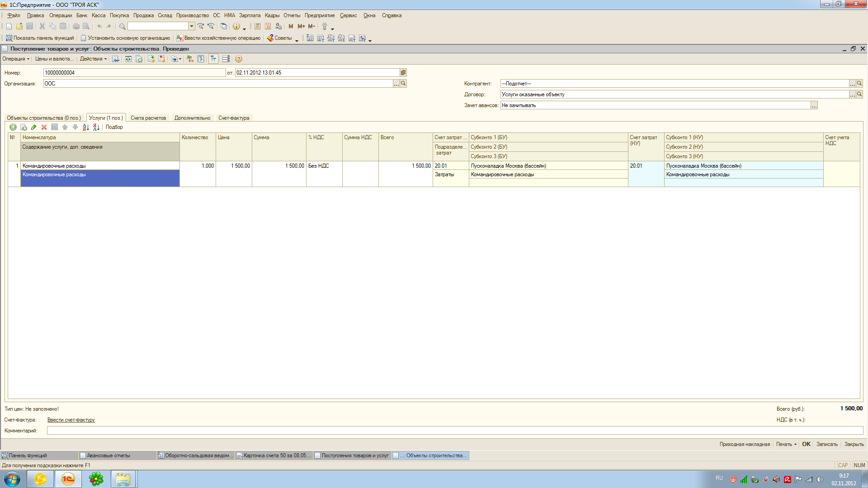Image resolution: width=868 pixels, height=488 pixels.
Task: Open the calendar icon in main toolbar
Action: click(x=268, y=27)
